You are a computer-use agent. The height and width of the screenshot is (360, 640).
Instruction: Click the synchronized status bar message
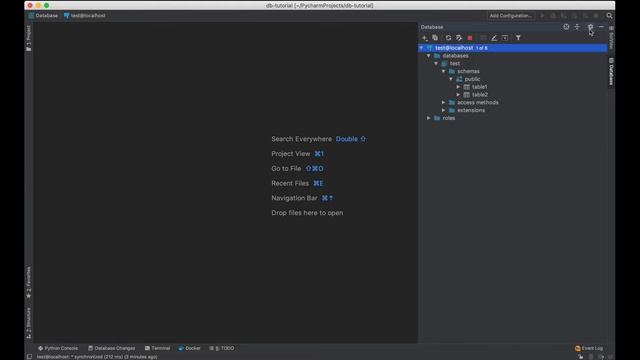(x=97, y=357)
